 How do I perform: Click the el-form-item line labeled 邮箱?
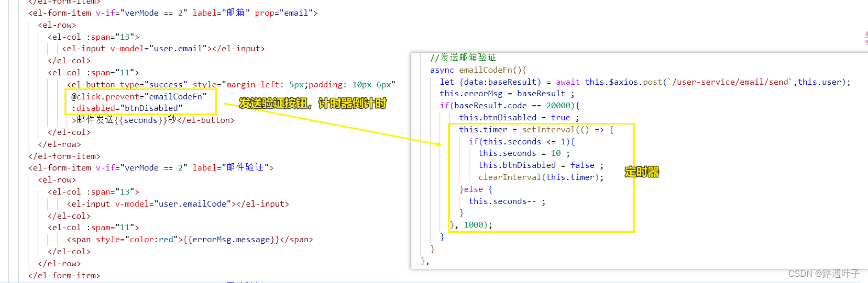(173, 13)
